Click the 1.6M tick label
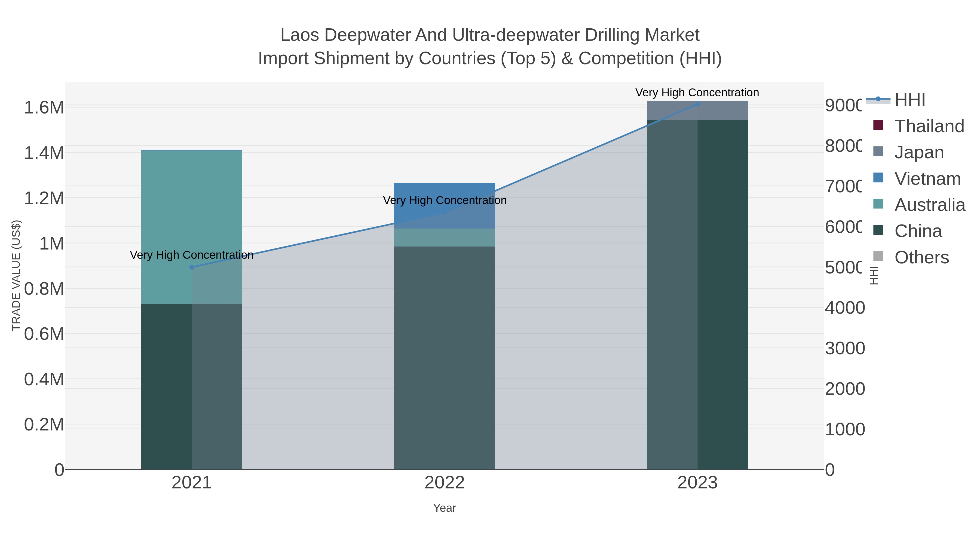Viewport: 980px width, 551px height. pyautogui.click(x=44, y=107)
